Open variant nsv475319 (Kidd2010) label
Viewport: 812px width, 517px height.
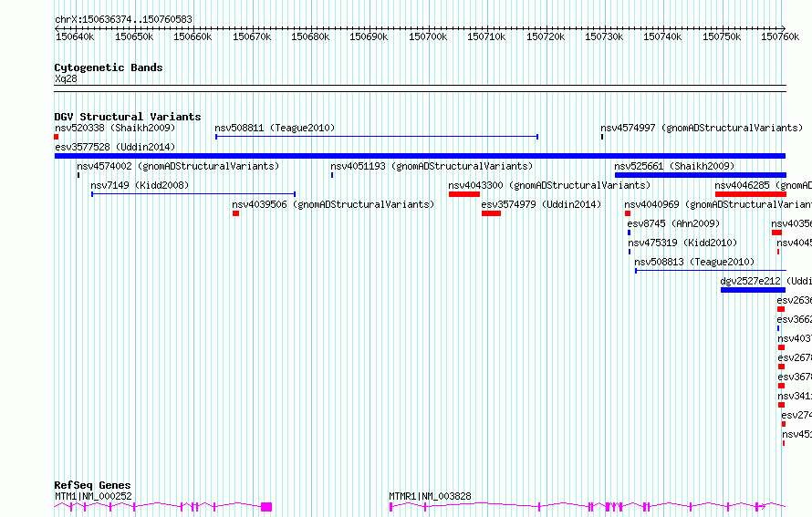click(x=682, y=243)
